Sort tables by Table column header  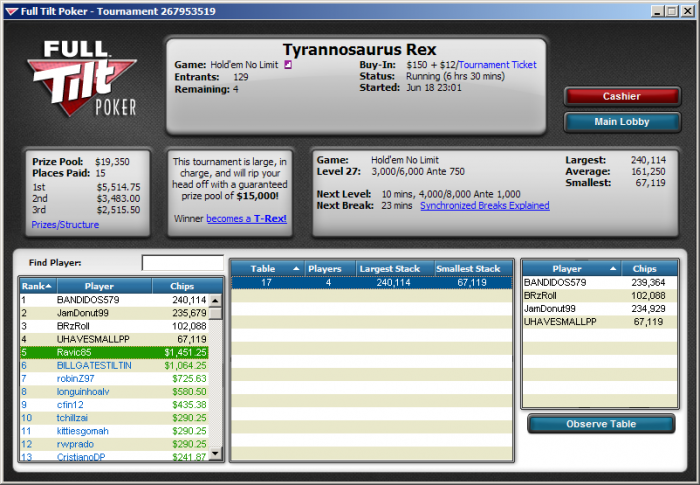pos(268,269)
